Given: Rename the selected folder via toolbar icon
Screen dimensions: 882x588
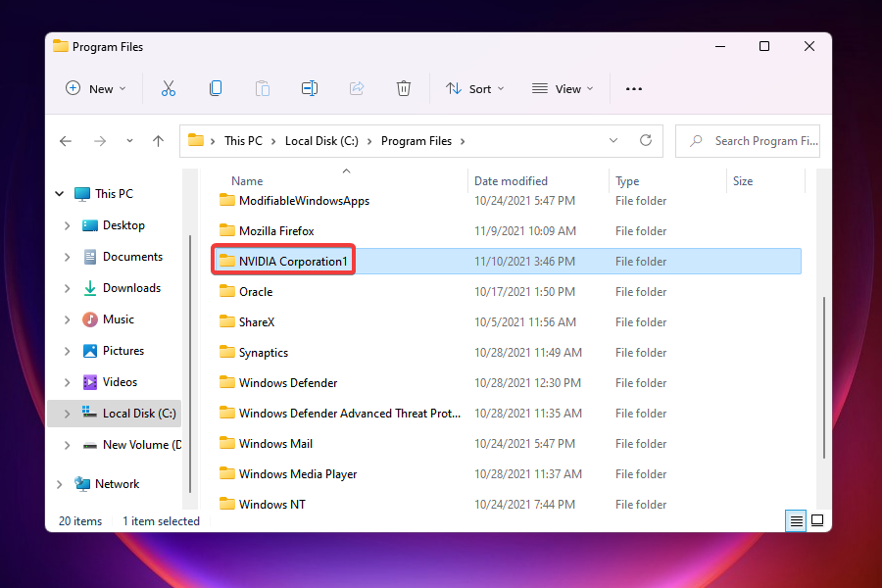Looking at the screenshot, I should pos(310,88).
